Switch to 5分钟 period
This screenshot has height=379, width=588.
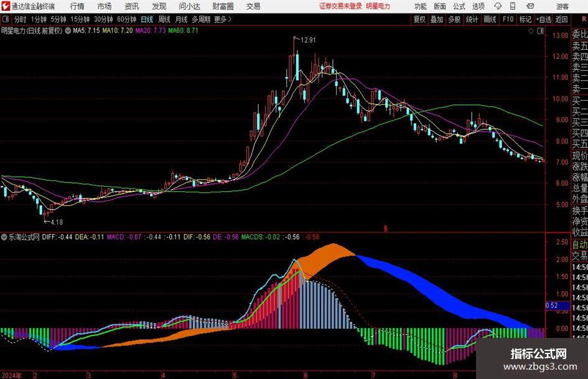point(58,19)
